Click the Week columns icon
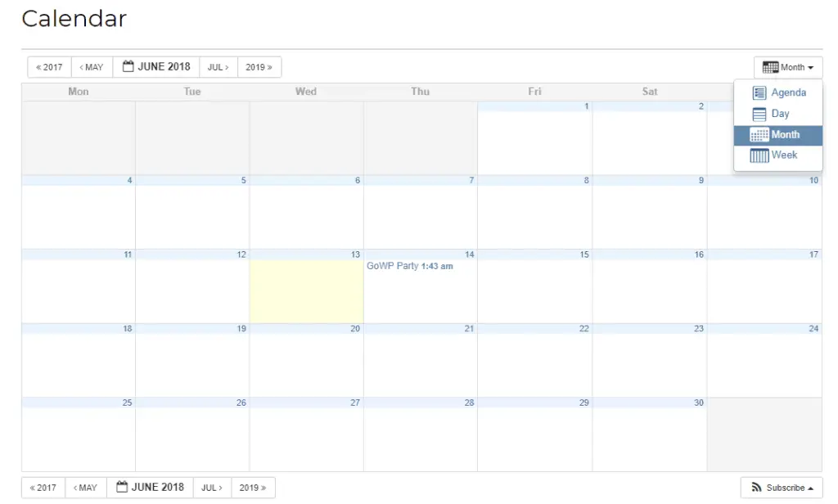838x504 pixels. 759,155
